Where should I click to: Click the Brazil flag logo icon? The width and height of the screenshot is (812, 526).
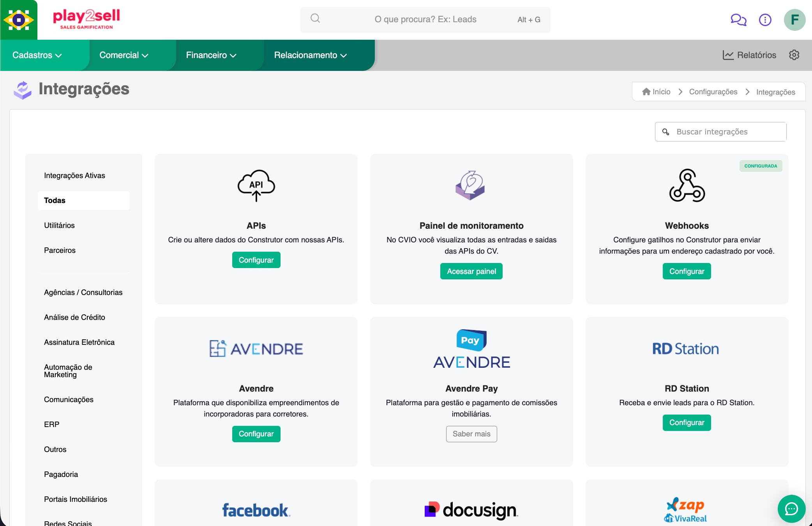pyautogui.click(x=19, y=19)
